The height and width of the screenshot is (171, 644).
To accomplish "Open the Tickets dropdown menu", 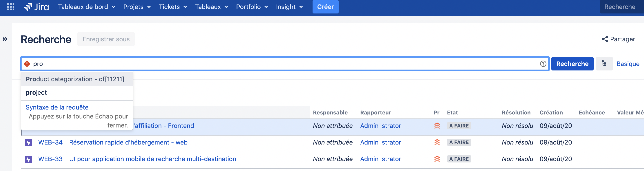I will (x=173, y=7).
